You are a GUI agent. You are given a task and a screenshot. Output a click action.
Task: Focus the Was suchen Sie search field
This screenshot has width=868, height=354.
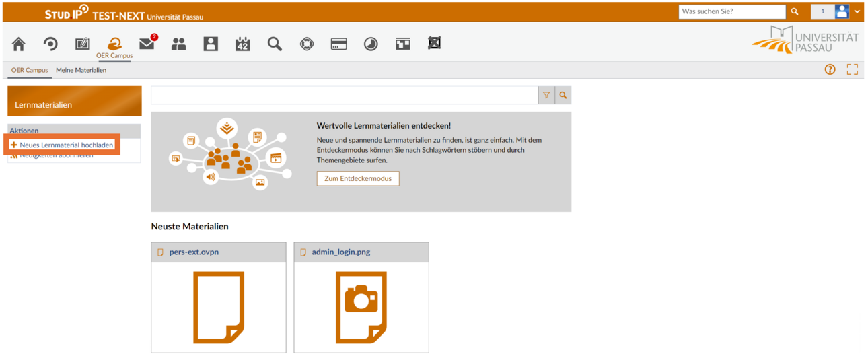pyautogui.click(x=732, y=11)
